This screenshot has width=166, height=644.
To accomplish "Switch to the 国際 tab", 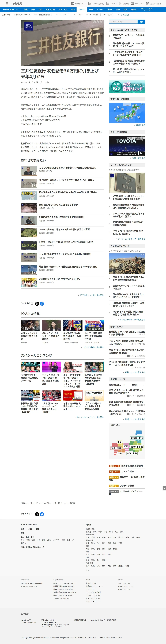I will pos(91,10).
